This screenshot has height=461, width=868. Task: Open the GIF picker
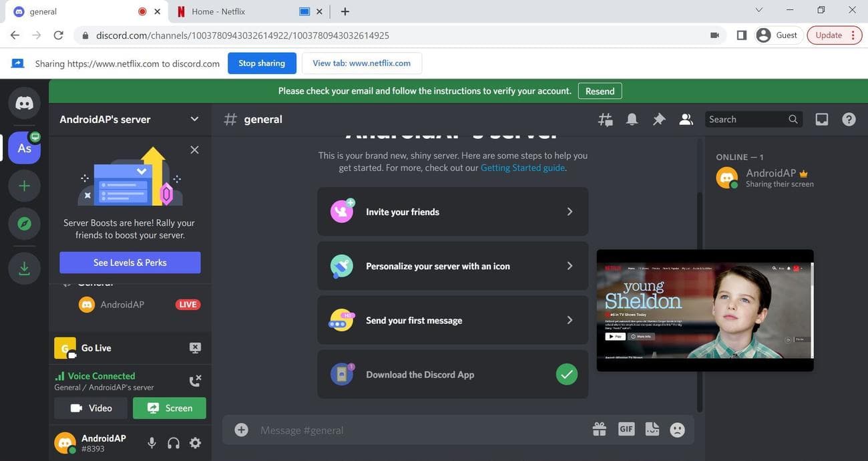tap(626, 429)
